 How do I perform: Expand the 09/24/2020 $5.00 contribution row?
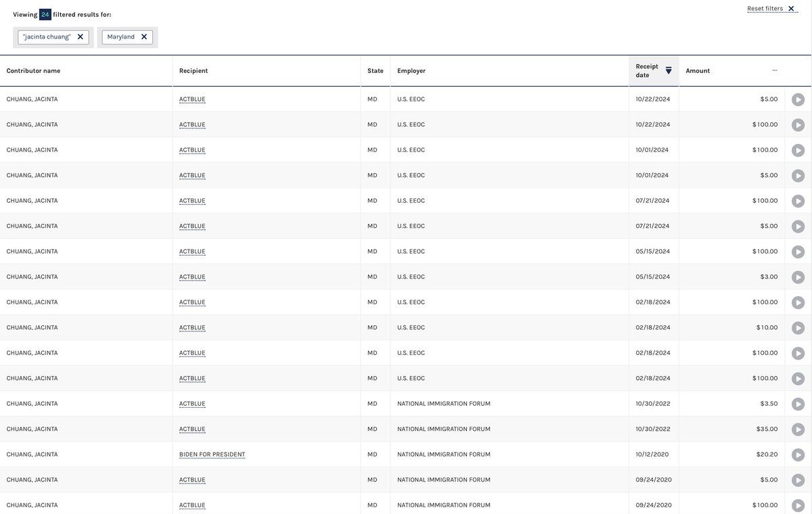click(798, 480)
